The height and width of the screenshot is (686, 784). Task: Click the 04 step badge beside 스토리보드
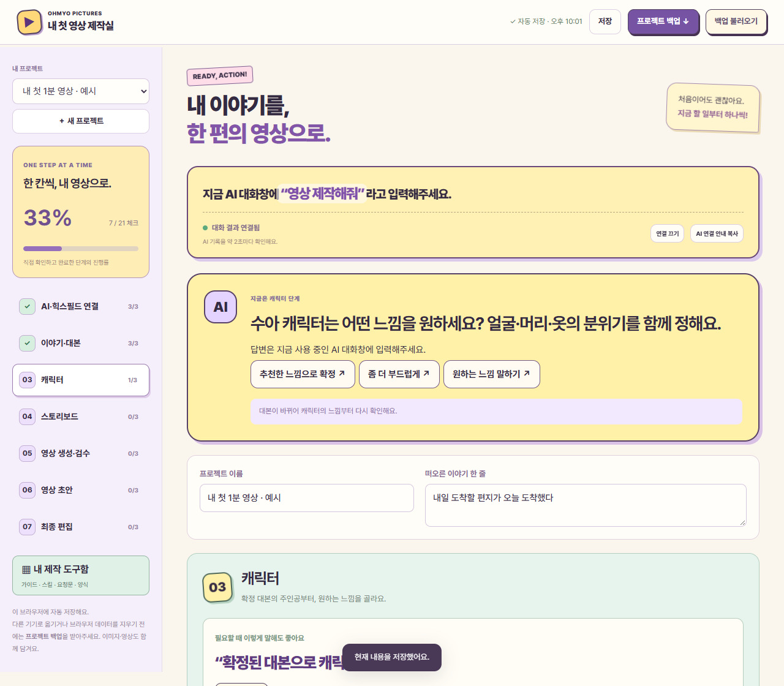tap(27, 417)
